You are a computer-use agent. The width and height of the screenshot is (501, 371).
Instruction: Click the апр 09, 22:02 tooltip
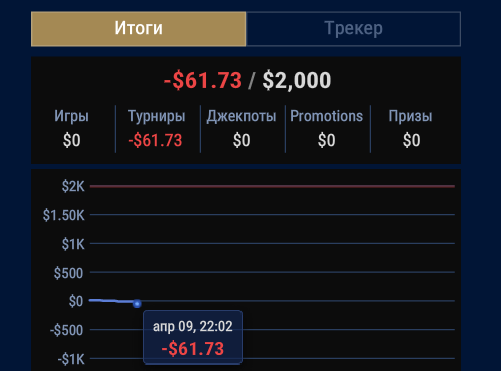pos(193,337)
